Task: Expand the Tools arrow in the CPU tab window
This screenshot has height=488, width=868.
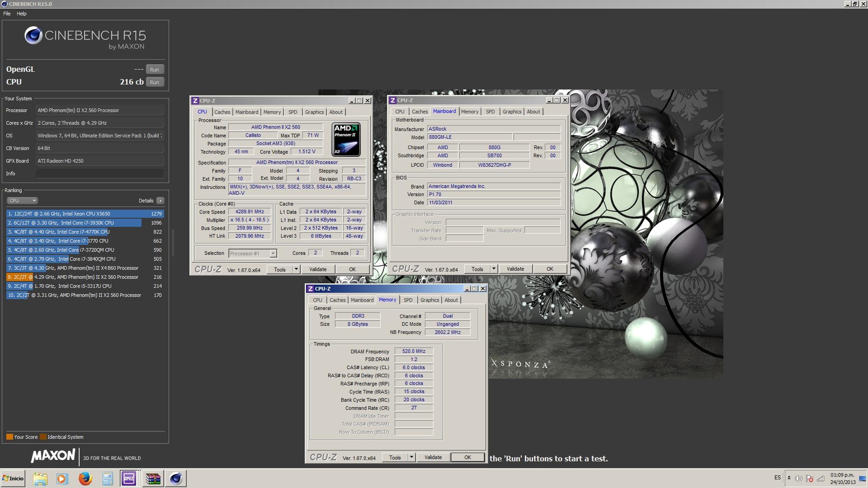Action: pos(296,269)
